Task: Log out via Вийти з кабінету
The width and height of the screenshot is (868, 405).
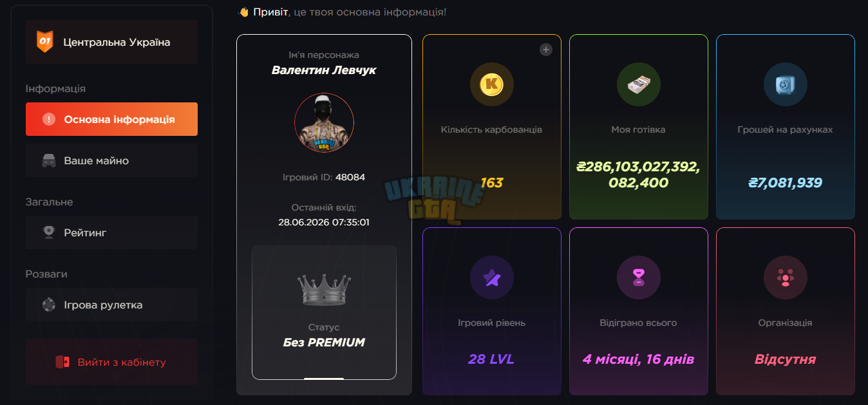Action: pos(111,362)
